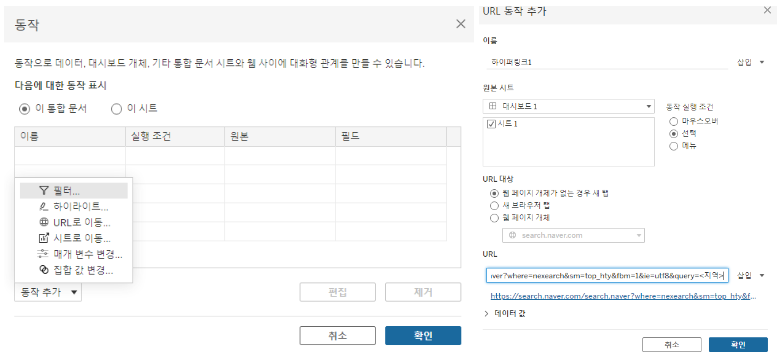Click the highlighter icon beside 하이라이트
This screenshot has width=784, height=360.
pyautogui.click(x=44, y=206)
